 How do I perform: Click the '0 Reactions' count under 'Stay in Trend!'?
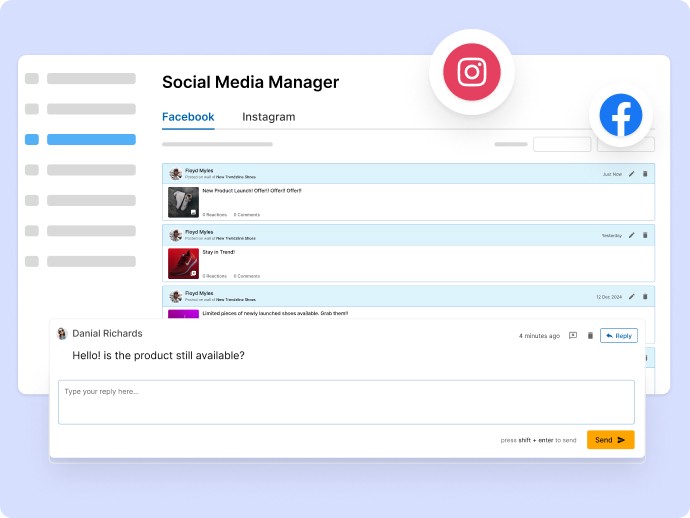tap(214, 276)
